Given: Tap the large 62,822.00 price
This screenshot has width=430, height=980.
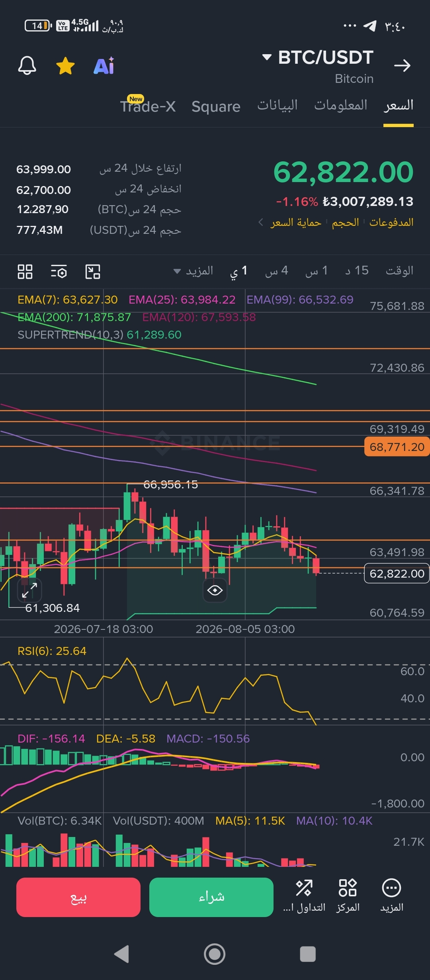Looking at the screenshot, I should (343, 172).
